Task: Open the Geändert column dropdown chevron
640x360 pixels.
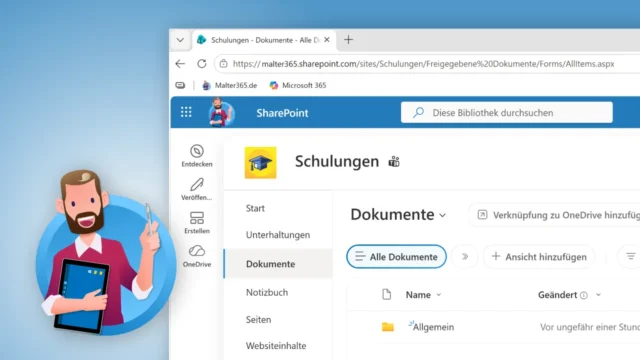Action: (598, 295)
